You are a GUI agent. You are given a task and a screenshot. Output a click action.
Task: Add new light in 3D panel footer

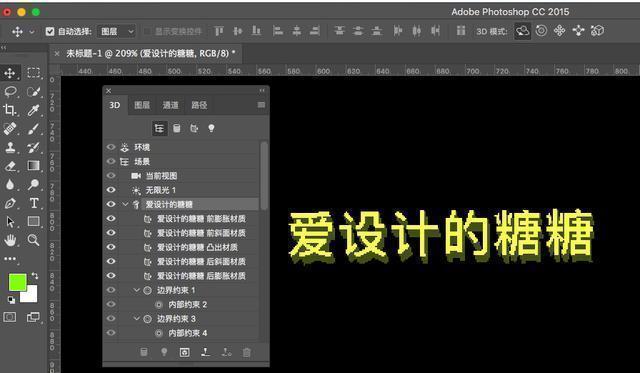tap(164, 352)
